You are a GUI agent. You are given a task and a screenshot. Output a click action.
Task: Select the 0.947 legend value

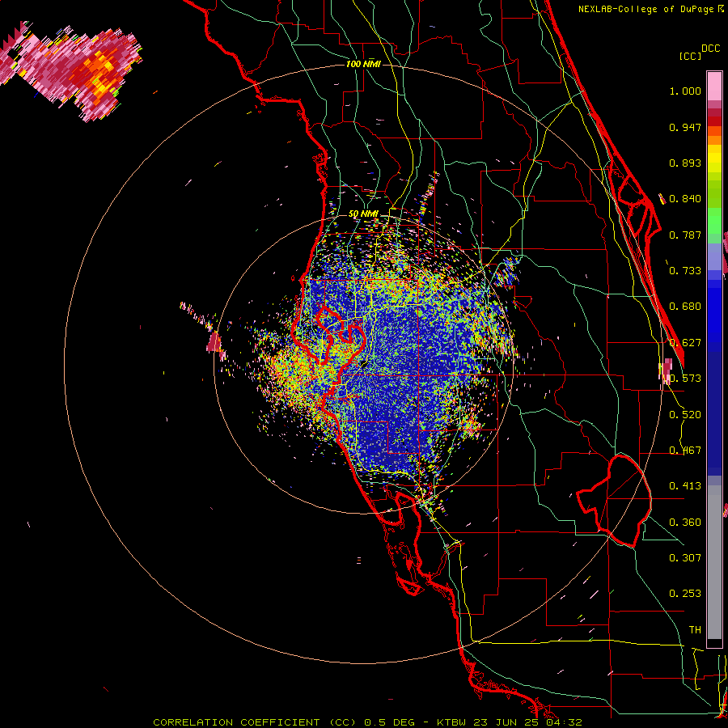click(685, 127)
